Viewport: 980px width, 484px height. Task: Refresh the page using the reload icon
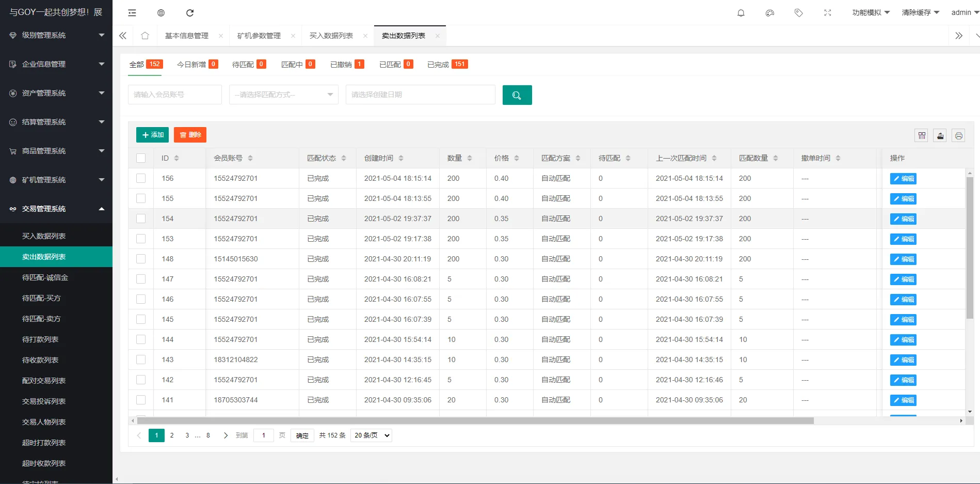[x=190, y=12]
